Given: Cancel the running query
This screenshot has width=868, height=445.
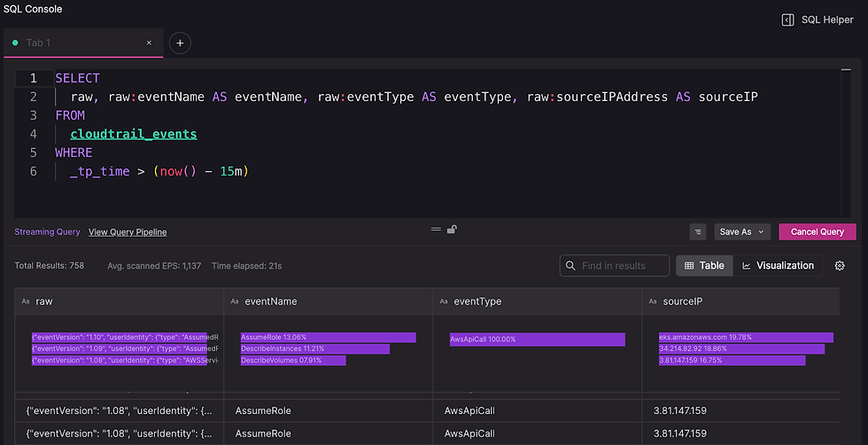Looking at the screenshot, I should 817,231.
